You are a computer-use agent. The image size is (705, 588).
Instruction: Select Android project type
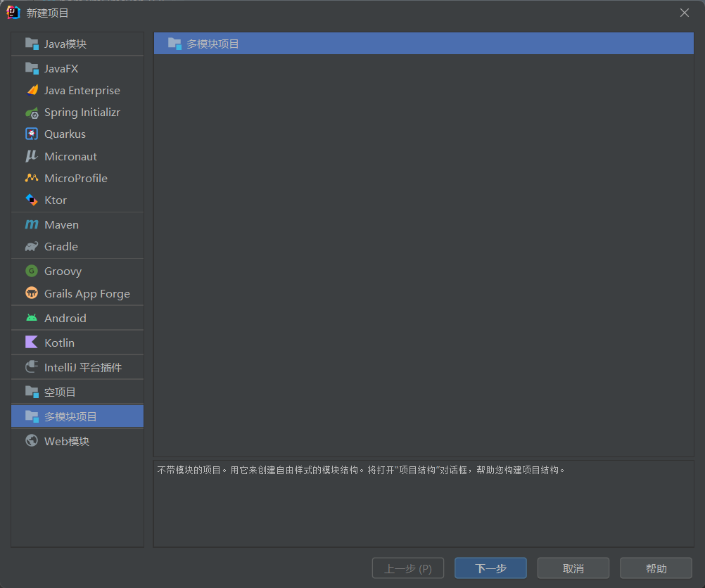77,318
